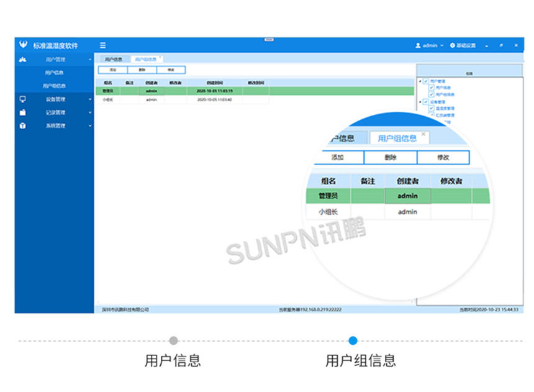Click the hamburger menu icon
The image size is (534, 392).
click(x=102, y=45)
